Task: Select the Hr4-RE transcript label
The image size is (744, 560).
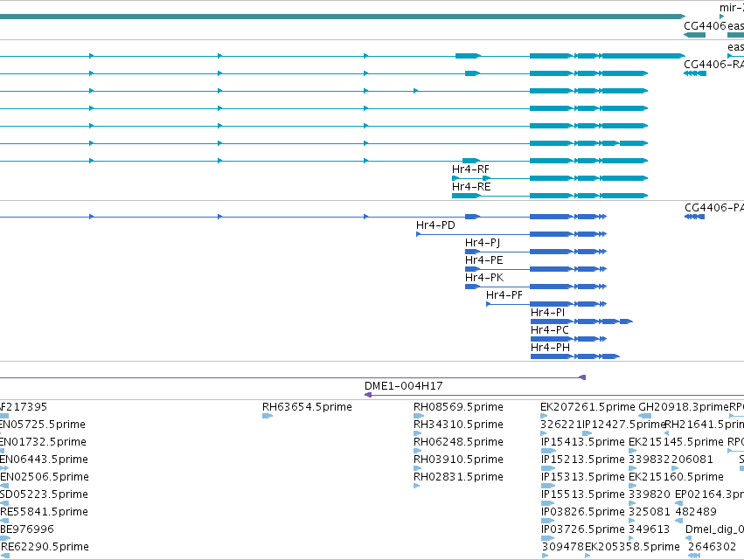Action: pyautogui.click(x=471, y=187)
